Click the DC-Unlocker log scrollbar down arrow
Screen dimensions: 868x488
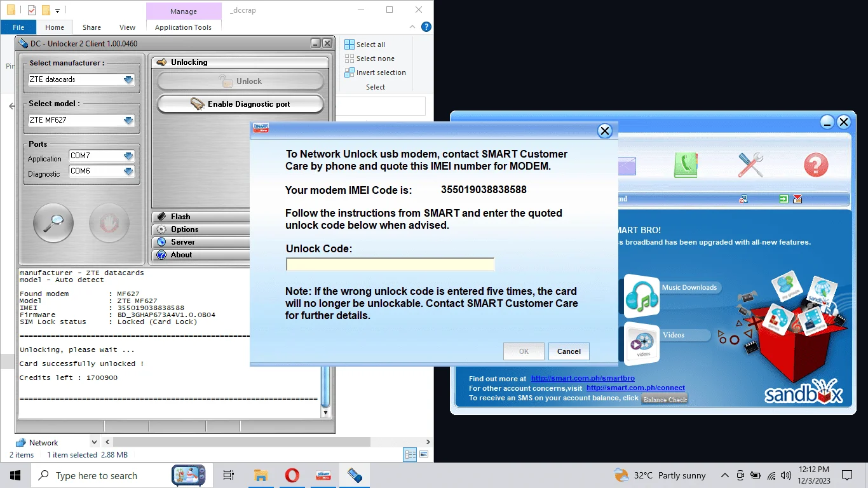tap(326, 412)
